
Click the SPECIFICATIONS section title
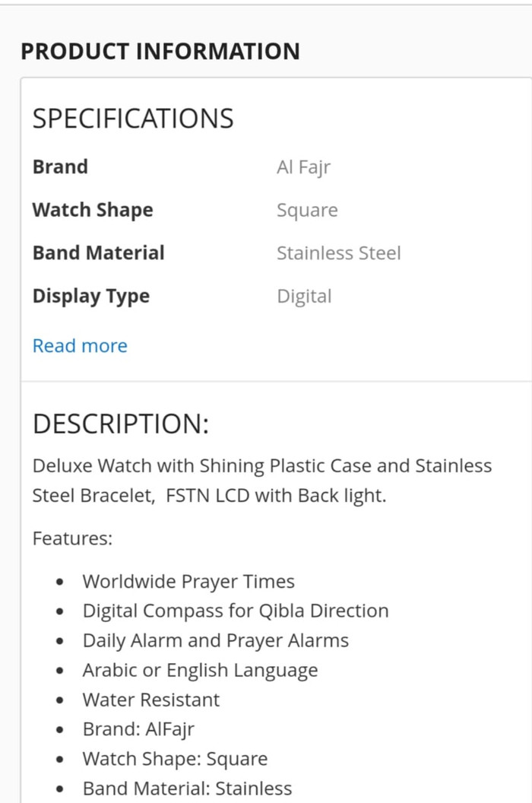pos(133,119)
